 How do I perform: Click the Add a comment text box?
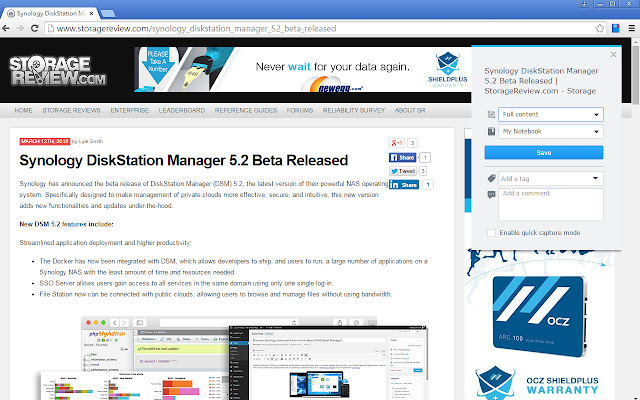coord(551,202)
